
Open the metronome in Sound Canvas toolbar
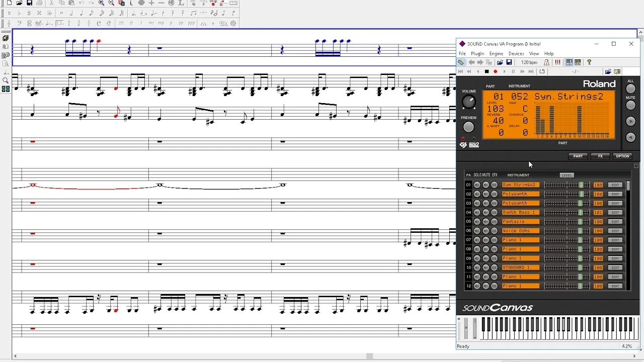click(x=546, y=62)
